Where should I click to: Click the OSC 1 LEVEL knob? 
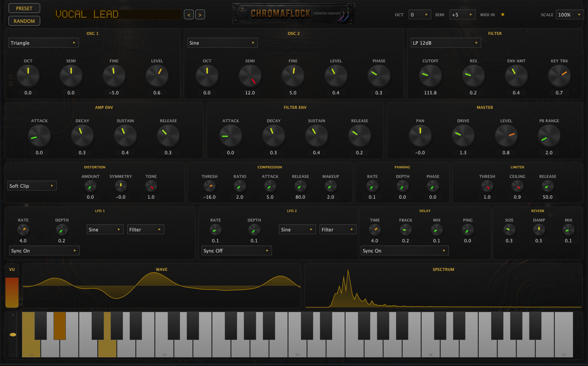click(x=157, y=76)
